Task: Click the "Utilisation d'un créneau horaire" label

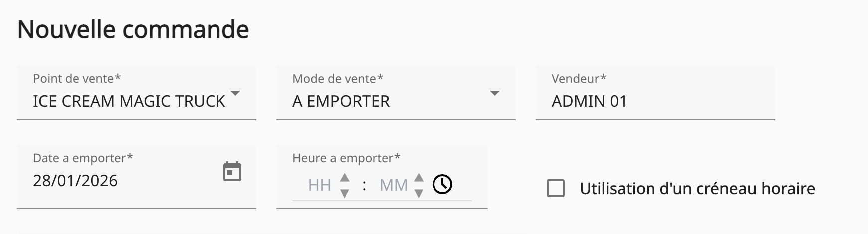Action: click(697, 189)
